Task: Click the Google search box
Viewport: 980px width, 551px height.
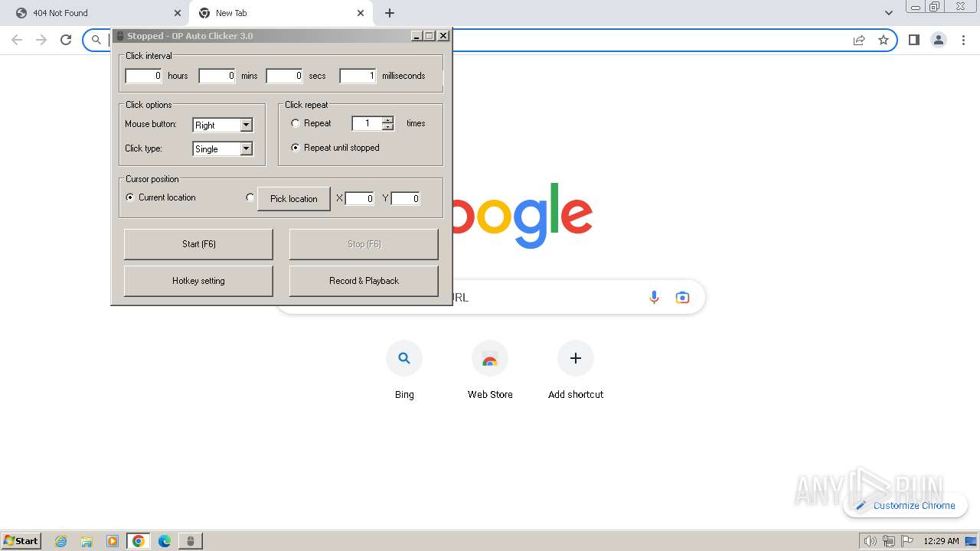Action: [x=490, y=297]
